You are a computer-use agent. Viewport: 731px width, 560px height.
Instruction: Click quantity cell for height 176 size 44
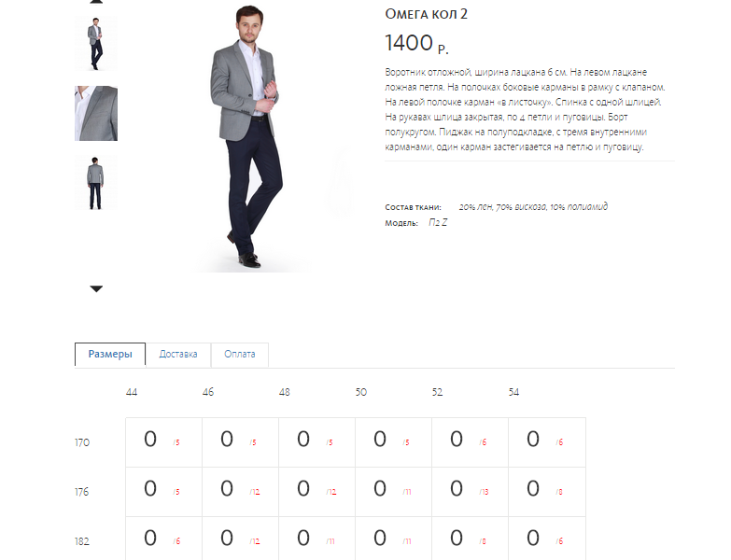click(x=163, y=492)
